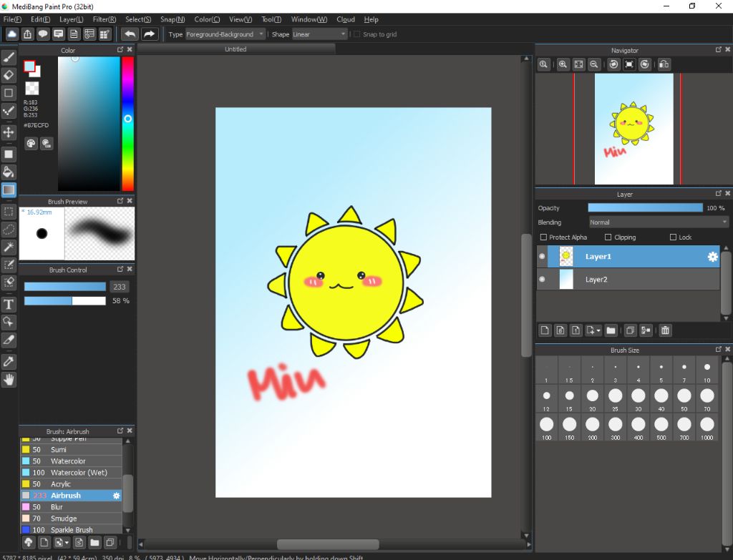Select the Bucket fill tool
Image resolution: width=733 pixels, height=560 pixels.
tap(9, 172)
